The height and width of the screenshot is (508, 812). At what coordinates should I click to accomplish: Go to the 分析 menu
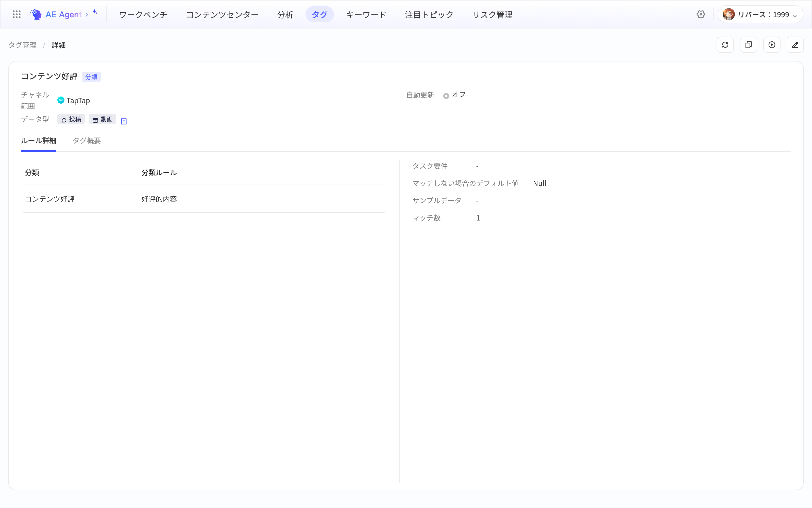pyautogui.click(x=285, y=14)
